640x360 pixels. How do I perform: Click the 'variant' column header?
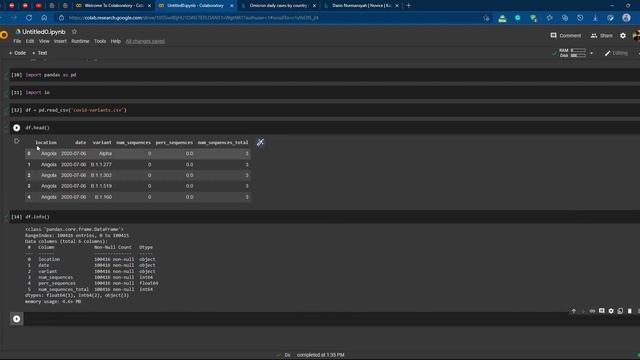(x=102, y=142)
